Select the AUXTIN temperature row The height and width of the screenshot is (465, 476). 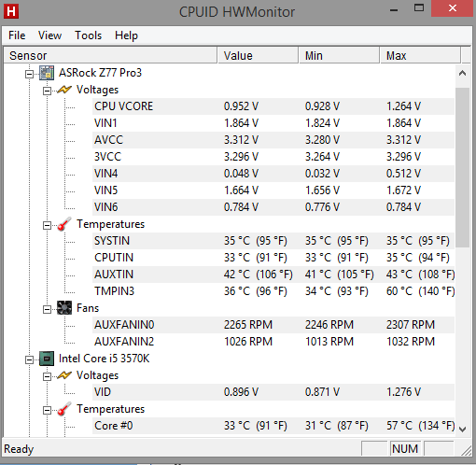click(x=273, y=275)
